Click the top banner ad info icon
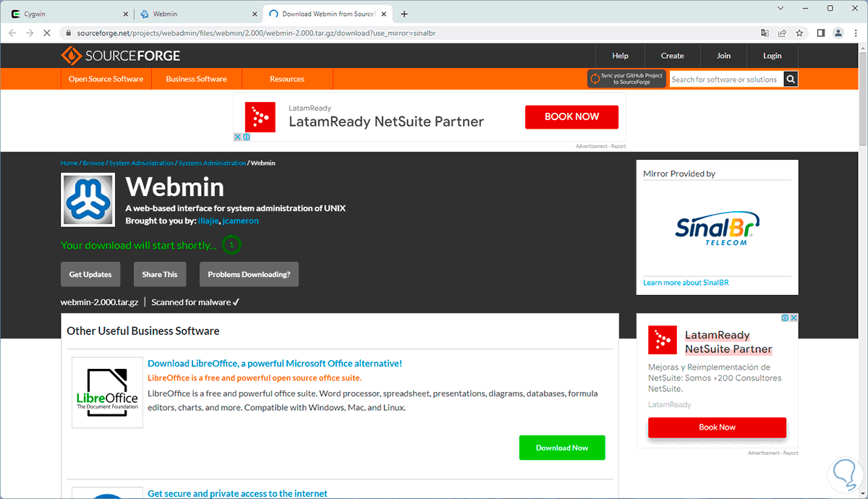 pos(246,137)
